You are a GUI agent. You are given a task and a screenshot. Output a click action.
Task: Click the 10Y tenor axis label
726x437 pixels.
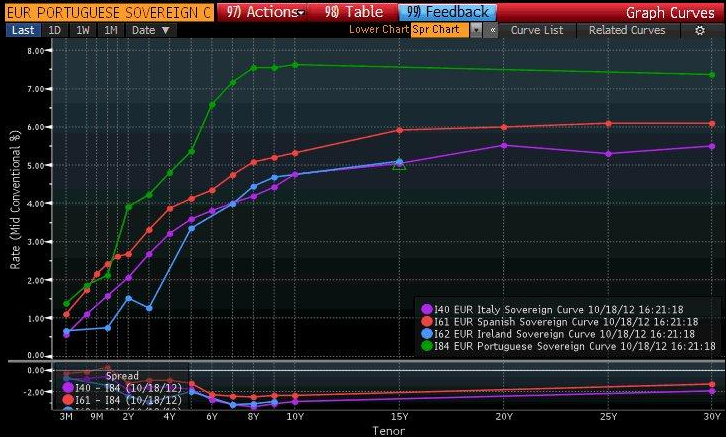(x=295, y=417)
